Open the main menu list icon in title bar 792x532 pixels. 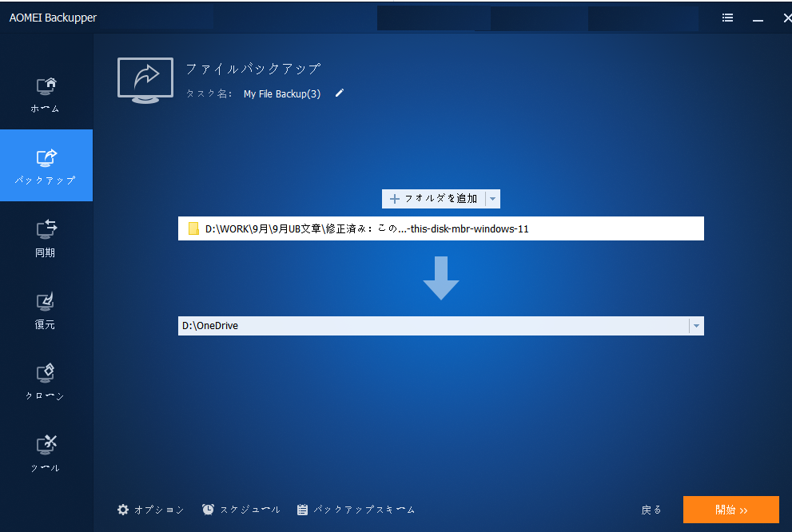(x=727, y=18)
